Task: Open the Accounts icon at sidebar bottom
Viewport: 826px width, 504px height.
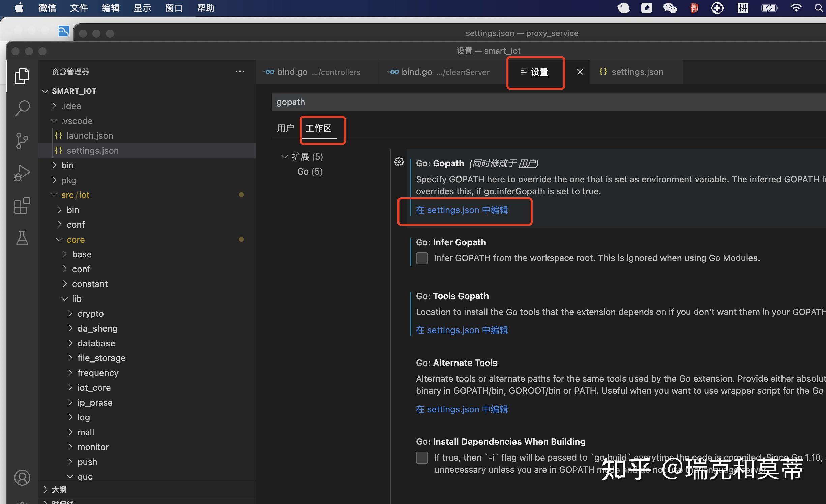Action: [x=22, y=477]
